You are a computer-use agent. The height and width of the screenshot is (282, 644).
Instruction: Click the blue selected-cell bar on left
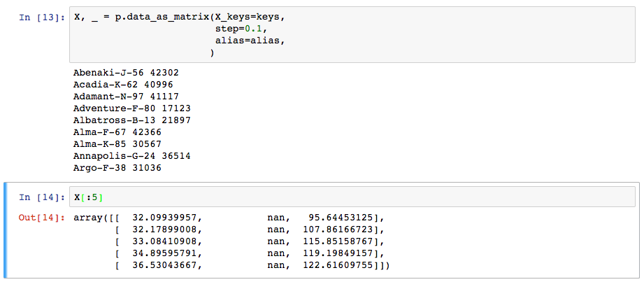pos(5,230)
